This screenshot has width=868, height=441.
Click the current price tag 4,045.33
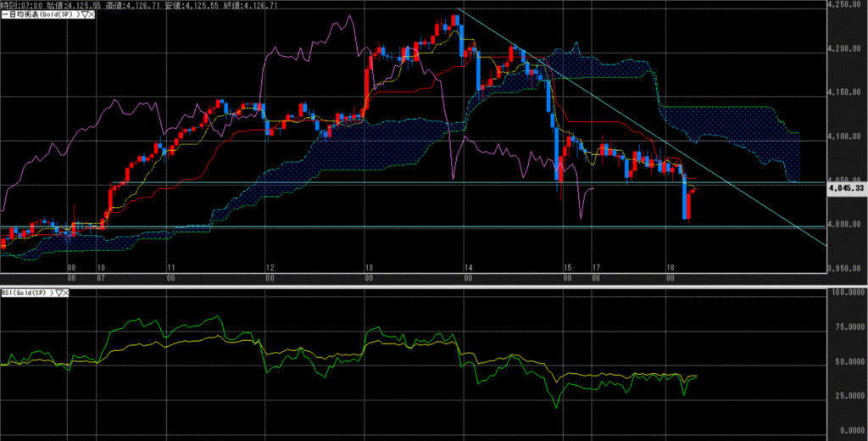click(845, 189)
